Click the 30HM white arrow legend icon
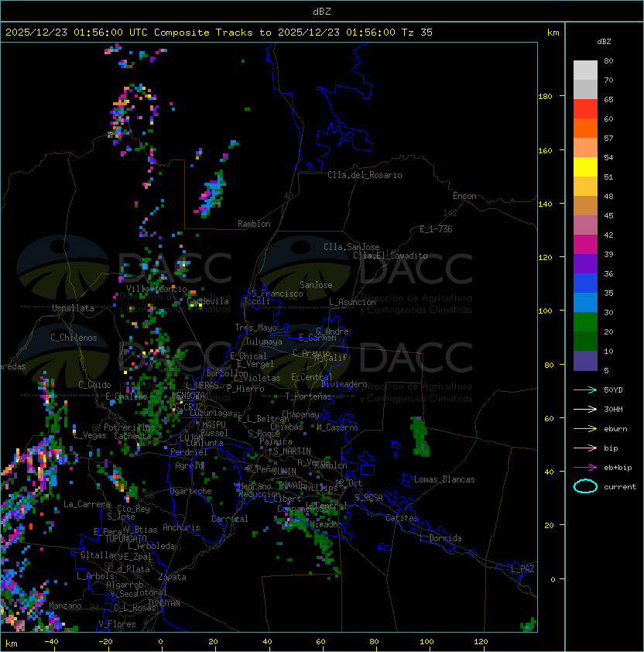644x652 pixels. tap(585, 410)
